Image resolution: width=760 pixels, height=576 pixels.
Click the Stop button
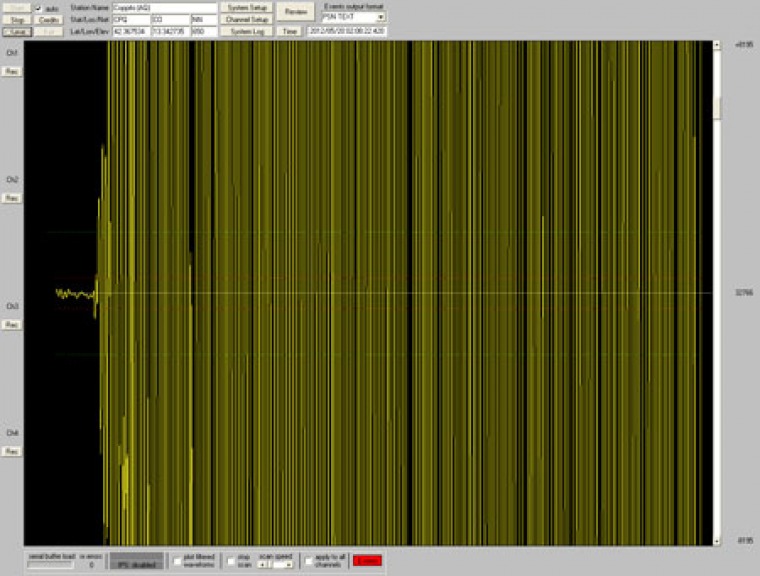[17, 20]
